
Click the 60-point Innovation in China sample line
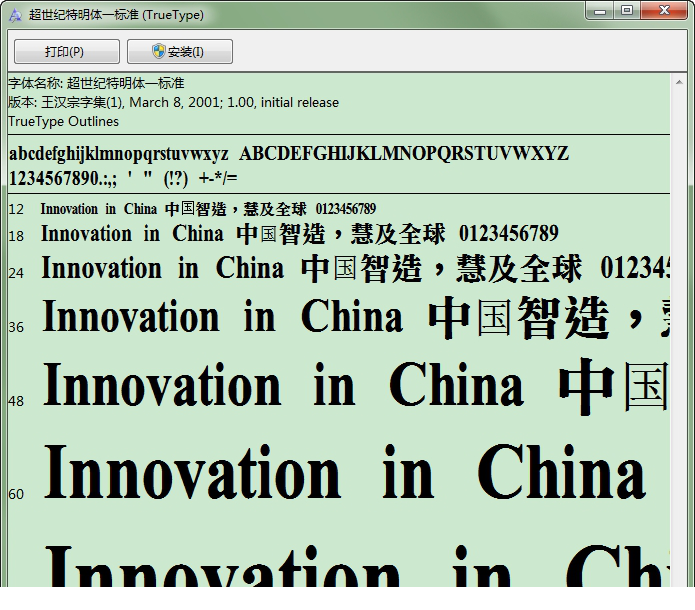345,473
